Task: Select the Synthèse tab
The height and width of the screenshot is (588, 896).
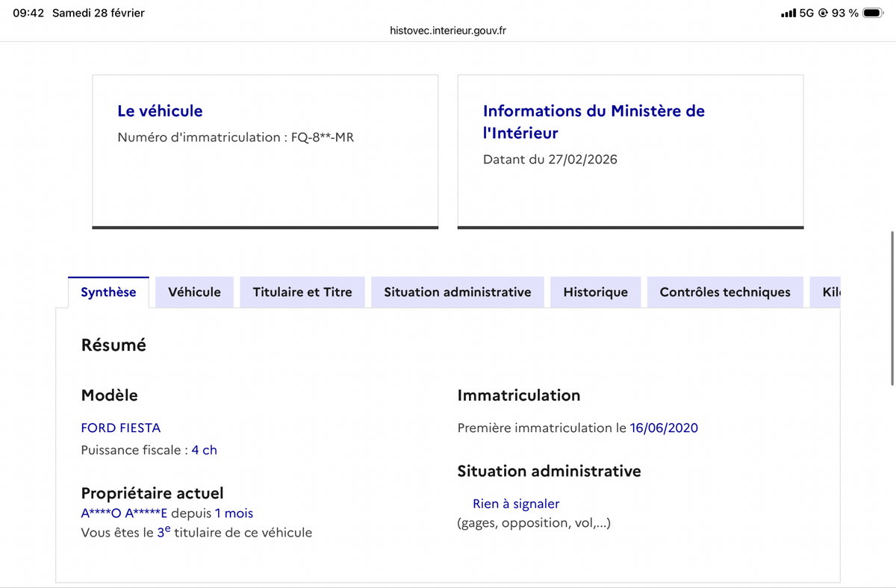Action: click(x=108, y=292)
